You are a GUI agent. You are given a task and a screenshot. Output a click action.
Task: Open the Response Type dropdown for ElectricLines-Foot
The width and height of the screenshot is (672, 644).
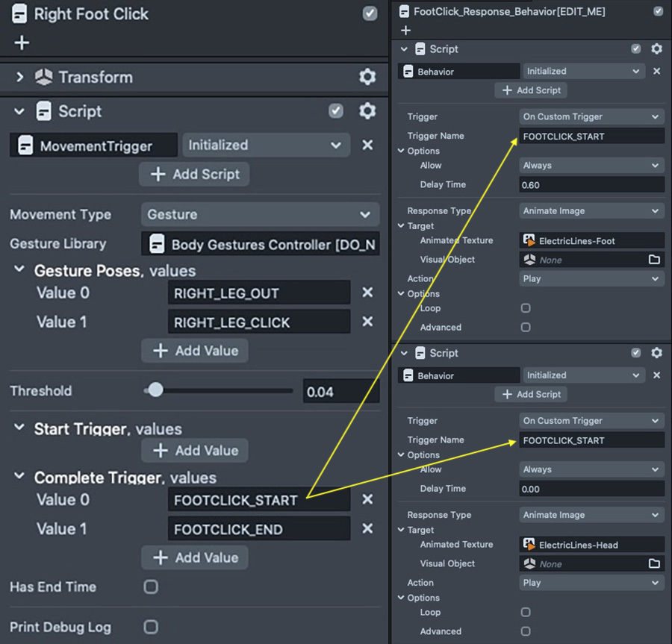click(591, 211)
